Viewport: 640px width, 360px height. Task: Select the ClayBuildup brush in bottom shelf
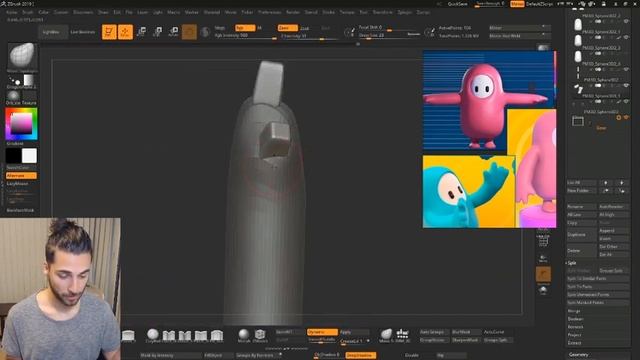[153, 336]
